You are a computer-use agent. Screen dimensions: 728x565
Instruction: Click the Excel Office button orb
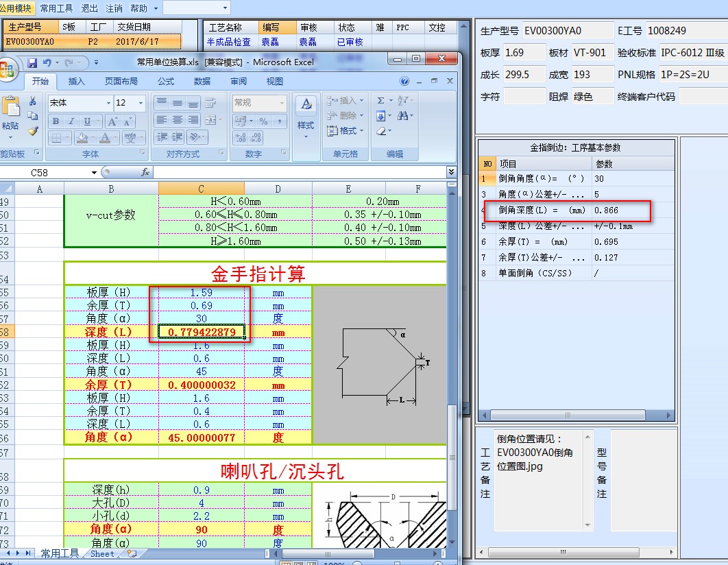tap(8, 70)
